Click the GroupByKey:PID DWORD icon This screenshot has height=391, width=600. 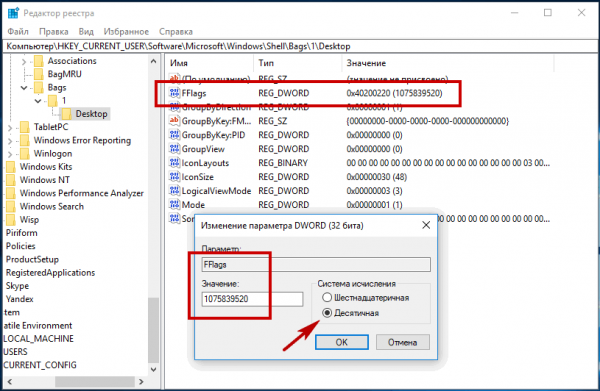click(x=174, y=135)
